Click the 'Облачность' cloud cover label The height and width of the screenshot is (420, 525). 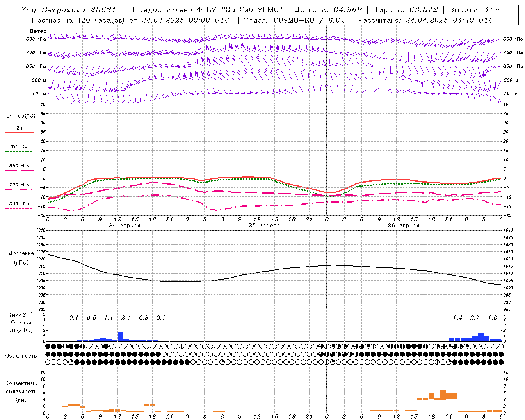pos(21,356)
